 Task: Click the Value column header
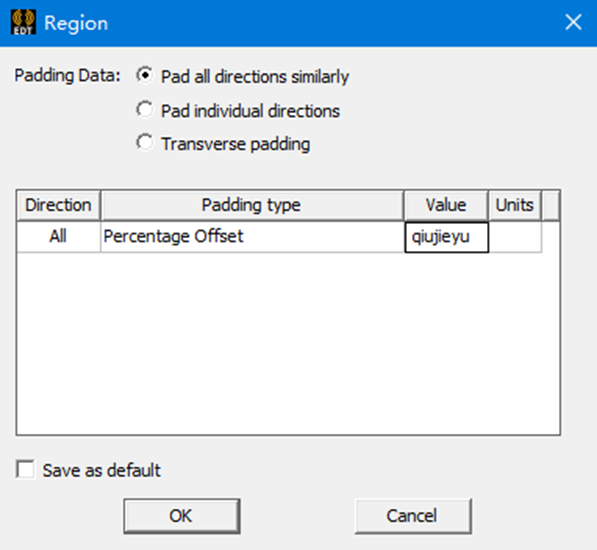tap(446, 205)
